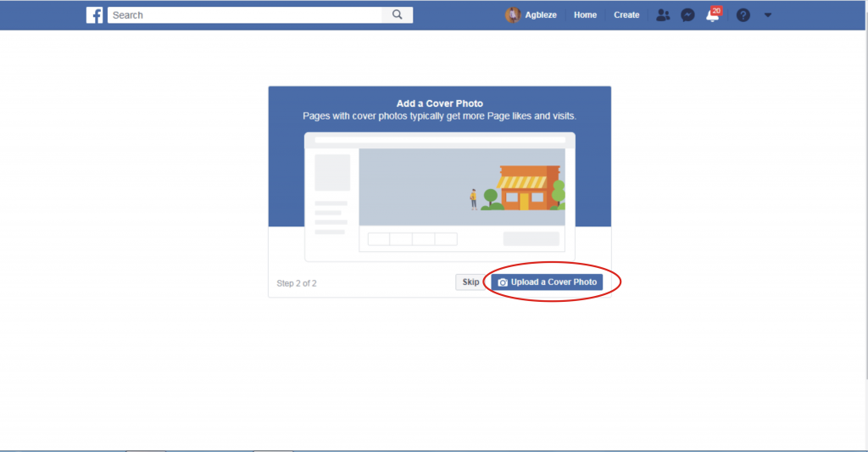Click the Facebook logo icon
This screenshot has width=868, height=452.
pos(94,15)
